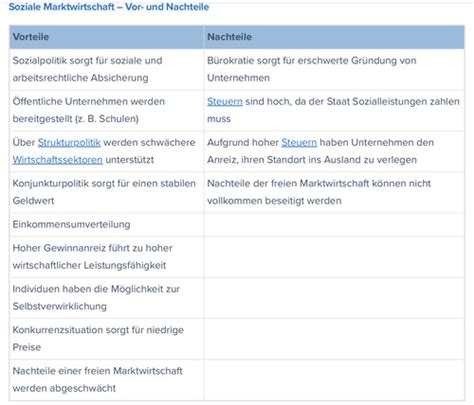Click the 'Konkurrenzsituation sorgt für niedrige Preise' cell
The image size is (474, 405).
click(107, 339)
